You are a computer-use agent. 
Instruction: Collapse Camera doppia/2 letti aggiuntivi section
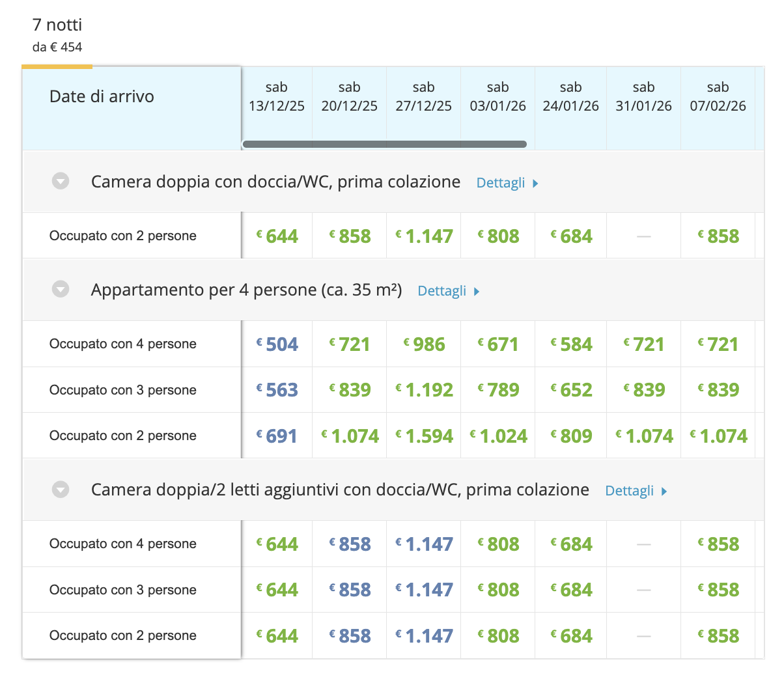pyautogui.click(x=61, y=489)
